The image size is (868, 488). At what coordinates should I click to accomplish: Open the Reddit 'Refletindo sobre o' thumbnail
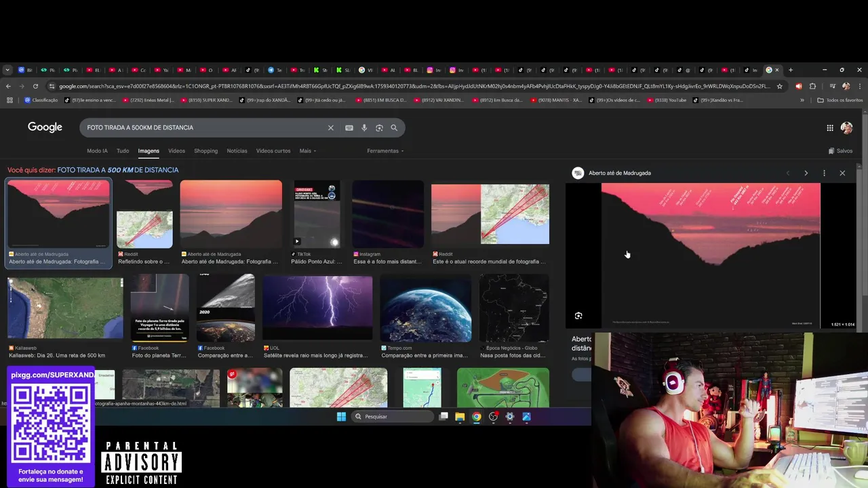144,214
